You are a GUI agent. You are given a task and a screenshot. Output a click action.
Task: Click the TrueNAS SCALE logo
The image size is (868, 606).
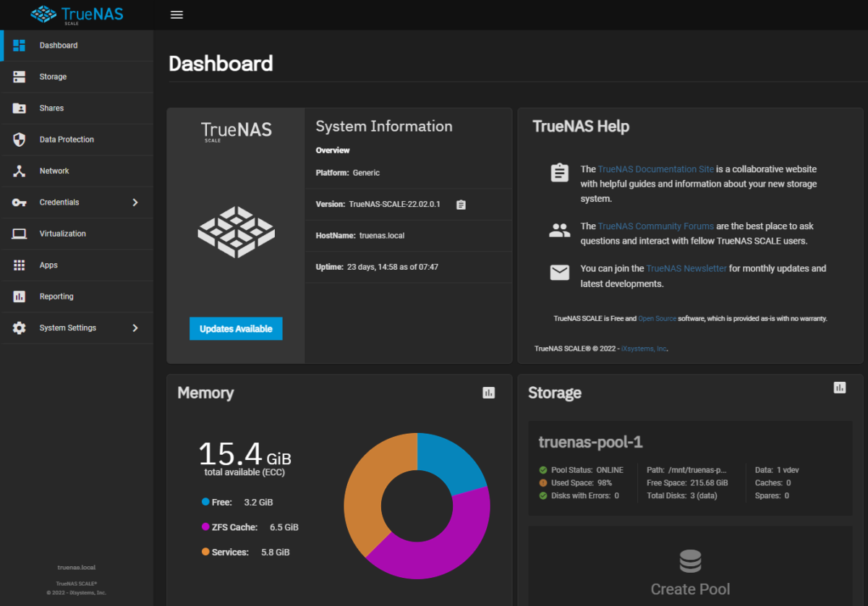[x=76, y=14]
